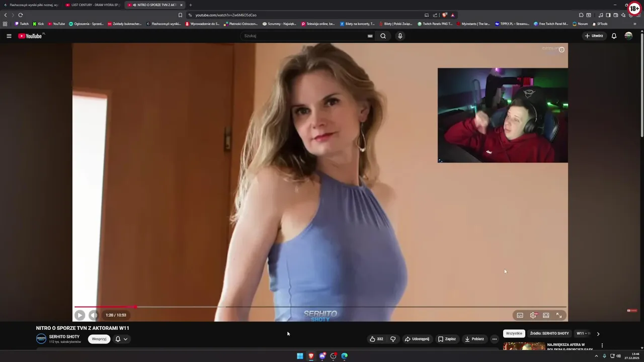Click the Wesprzyj button
644x362 pixels.
click(99, 339)
